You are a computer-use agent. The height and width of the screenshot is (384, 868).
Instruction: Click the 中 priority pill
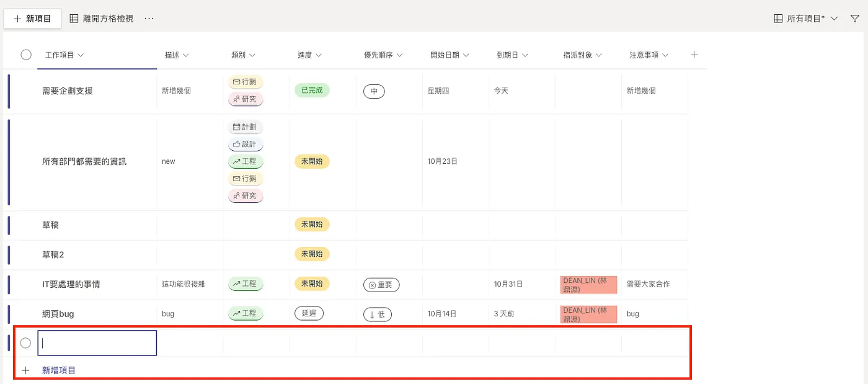374,91
